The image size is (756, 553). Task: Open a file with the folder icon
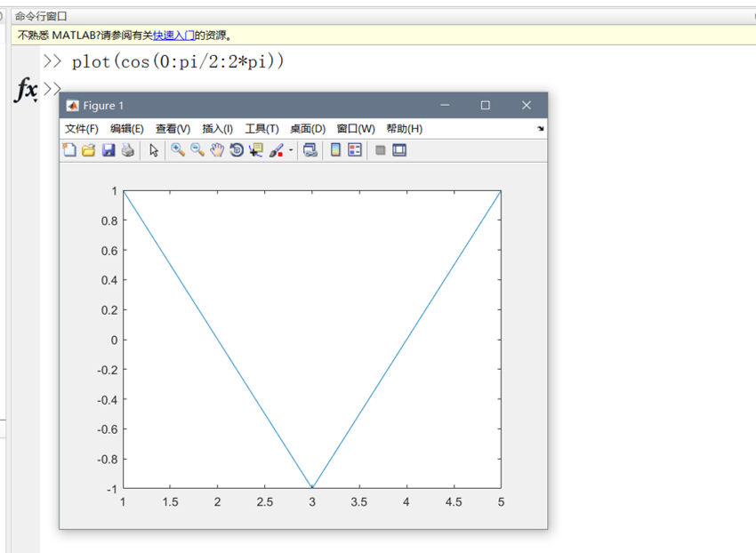(x=89, y=150)
